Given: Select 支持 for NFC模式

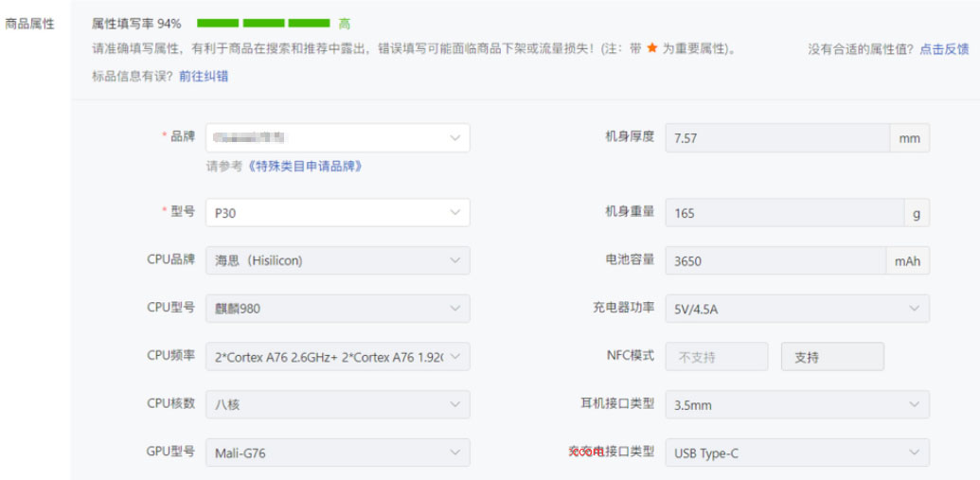Looking at the screenshot, I should (x=832, y=357).
